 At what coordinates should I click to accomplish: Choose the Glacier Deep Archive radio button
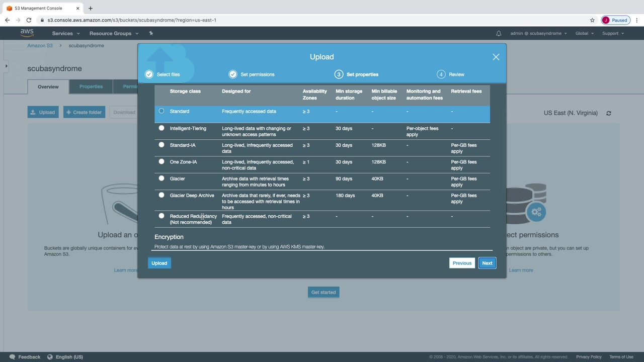click(162, 195)
